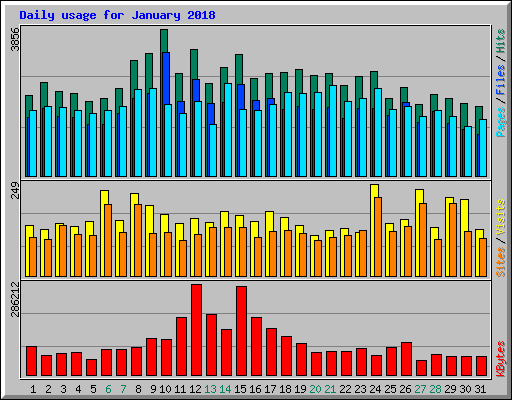Click day label 15 on the x-axis
512x400 pixels.
tap(240, 389)
